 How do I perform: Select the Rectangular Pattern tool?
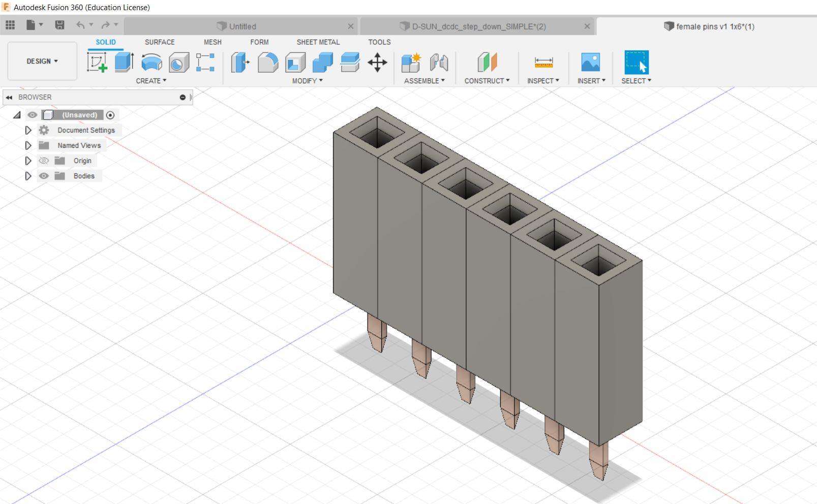[205, 62]
